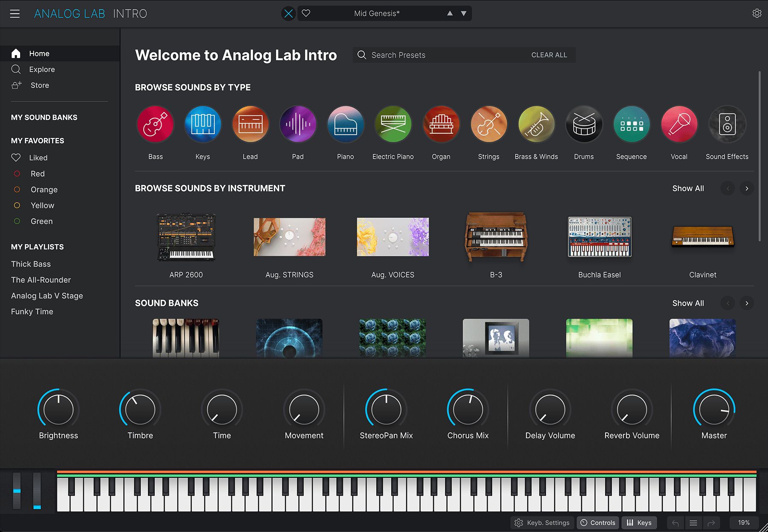This screenshot has height=532, width=768.
Task: Browse Lead sound type icon
Action: click(x=250, y=124)
